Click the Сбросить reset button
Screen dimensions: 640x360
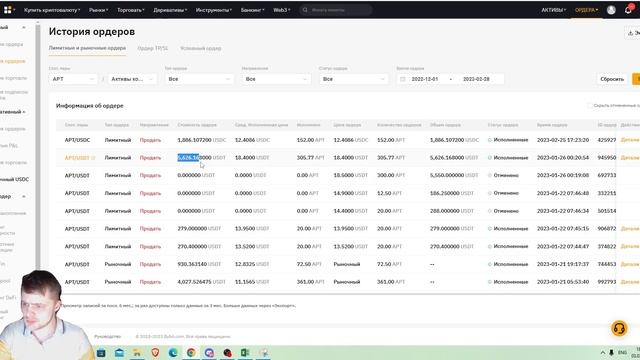click(x=612, y=79)
